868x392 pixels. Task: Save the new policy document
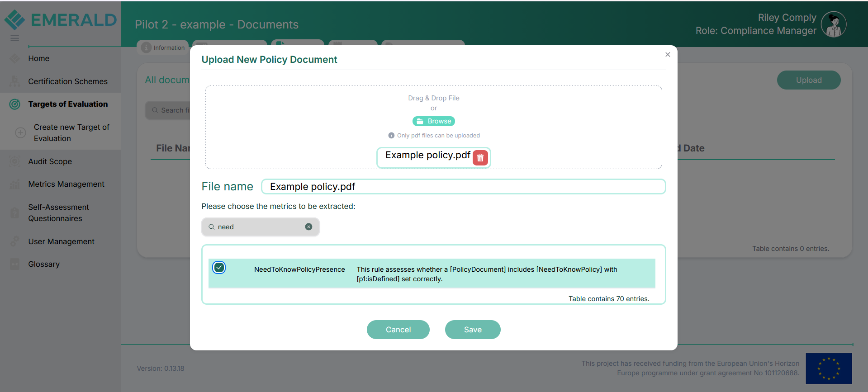pyautogui.click(x=473, y=330)
